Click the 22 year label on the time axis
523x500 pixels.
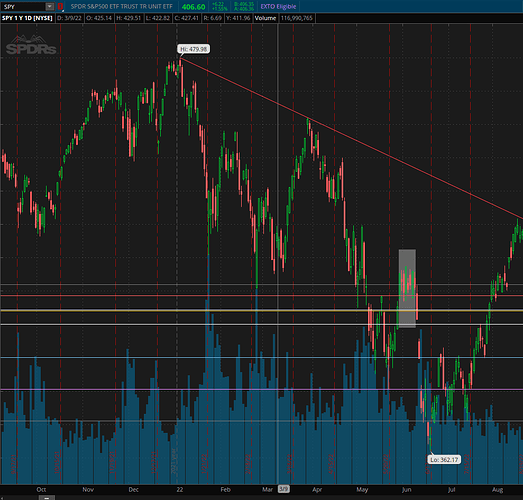tap(180, 489)
